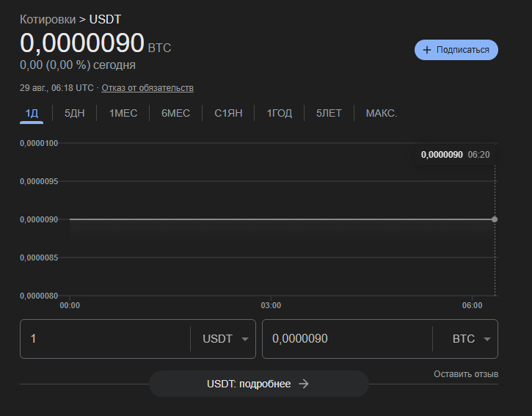Choose the 1ГОД range tab
532x416 pixels.
click(x=280, y=113)
